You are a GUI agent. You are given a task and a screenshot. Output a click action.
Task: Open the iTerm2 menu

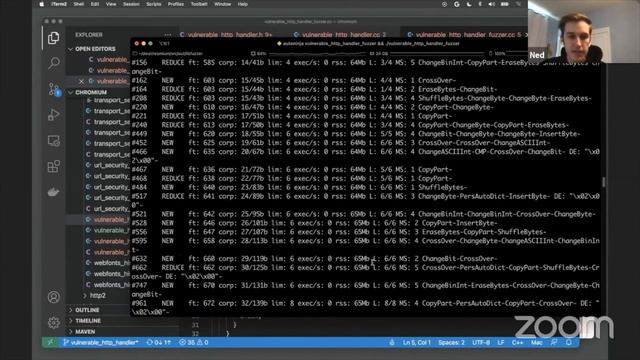[59, 4]
